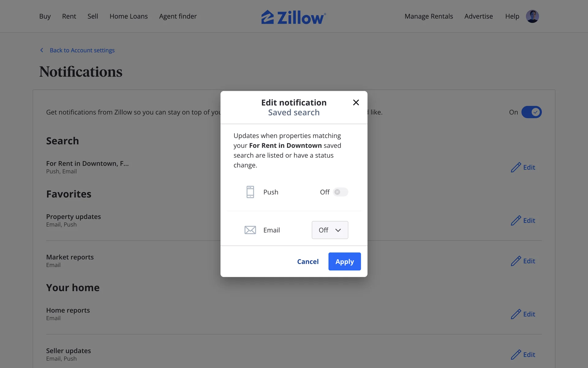This screenshot has width=588, height=368.
Task: Open the Email frequency dropdown
Action: 330,230
